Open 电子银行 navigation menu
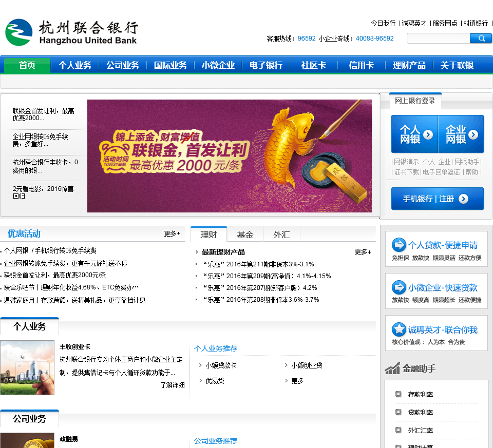This screenshot has width=493, height=448. coord(266,65)
